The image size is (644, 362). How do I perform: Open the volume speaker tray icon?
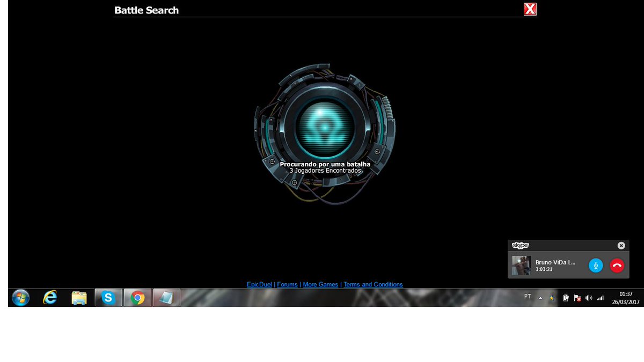(x=589, y=298)
